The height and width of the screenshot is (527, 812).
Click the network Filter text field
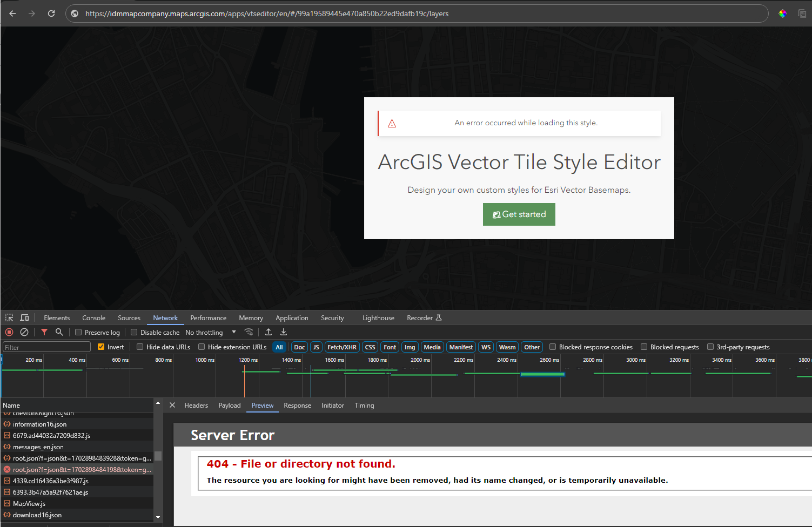pos(47,347)
